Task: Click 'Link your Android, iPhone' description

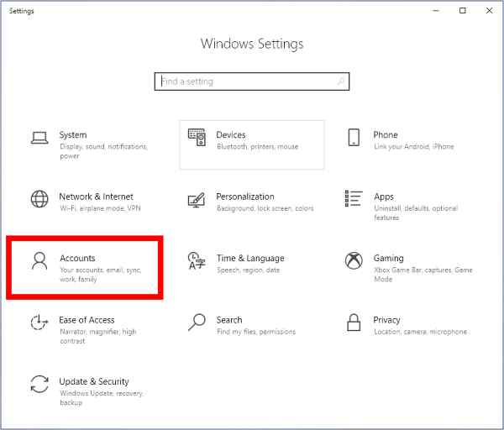Action: point(413,146)
